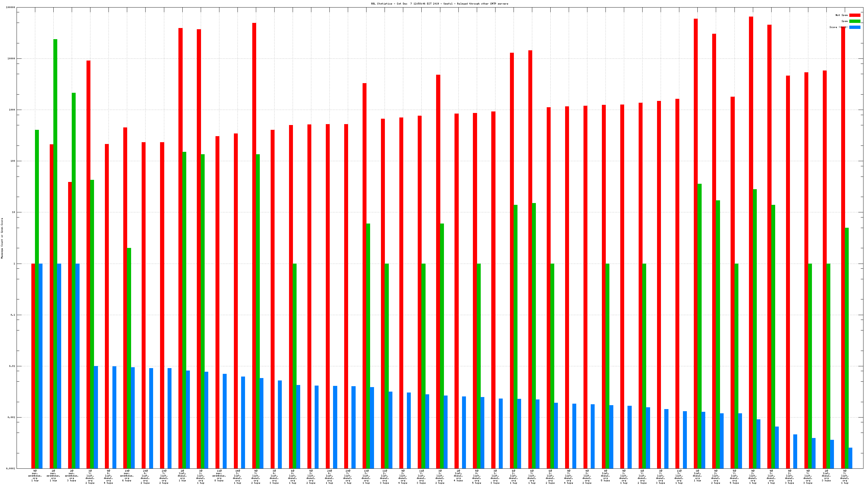Click the 10000 y-axis tick label

point(11,59)
